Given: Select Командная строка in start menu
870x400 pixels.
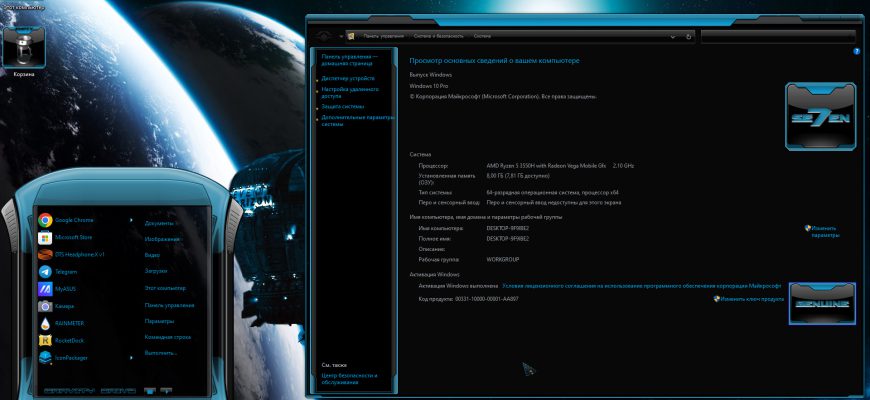Looking at the screenshot, I should [168, 337].
